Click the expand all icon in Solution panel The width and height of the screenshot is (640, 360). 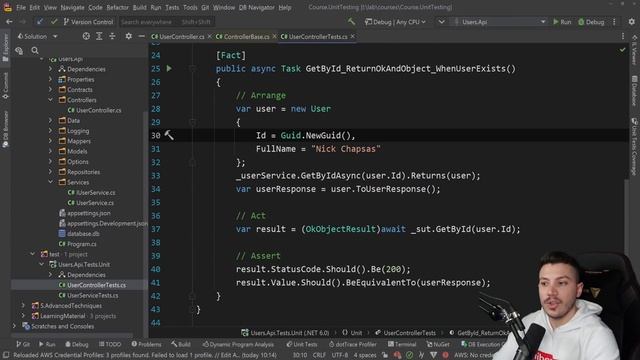(99, 36)
